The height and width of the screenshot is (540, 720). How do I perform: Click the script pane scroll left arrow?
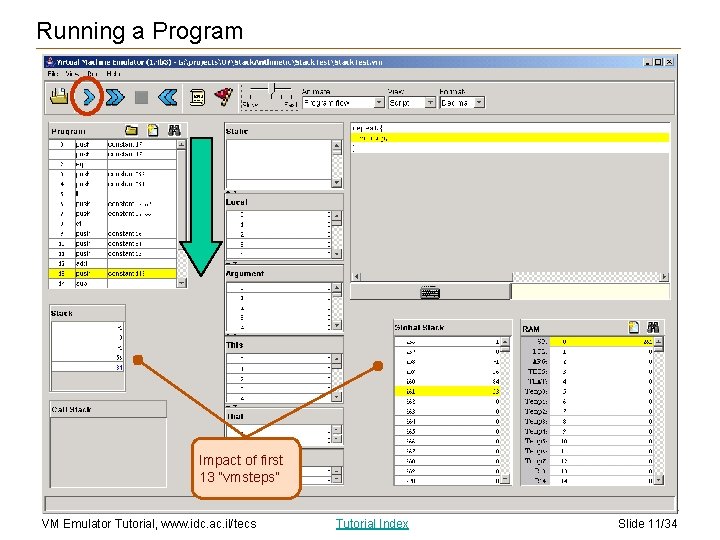coord(356,276)
